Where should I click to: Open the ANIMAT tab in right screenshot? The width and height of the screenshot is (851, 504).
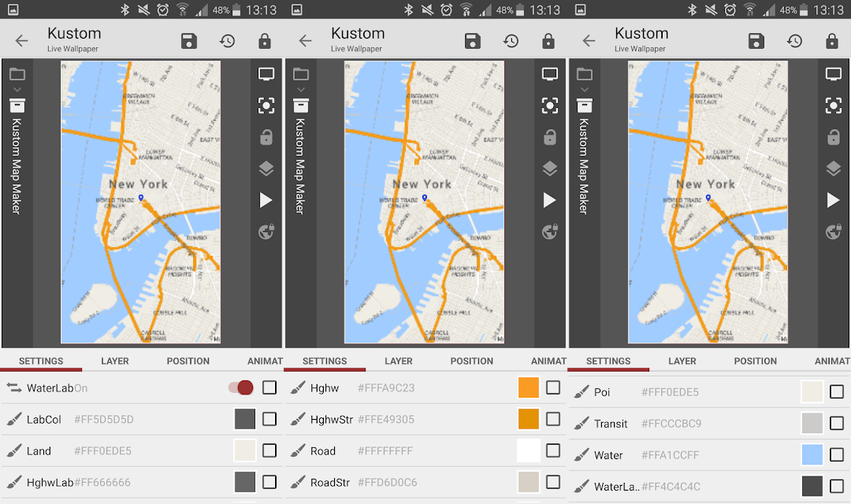(833, 361)
